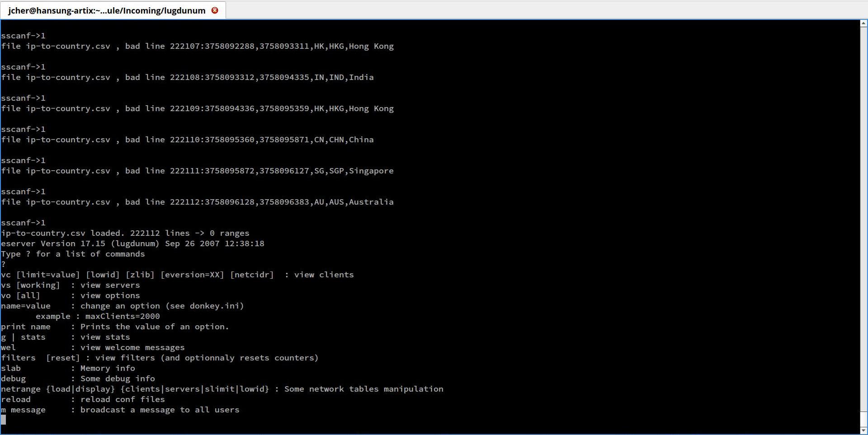Click the bad line 222111 Singapore entry
This screenshot has height=435, width=868.
[x=197, y=171]
